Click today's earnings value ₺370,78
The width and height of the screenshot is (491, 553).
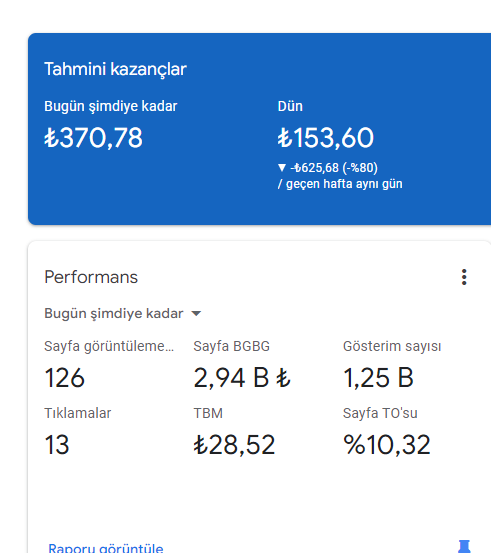point(93,138)
